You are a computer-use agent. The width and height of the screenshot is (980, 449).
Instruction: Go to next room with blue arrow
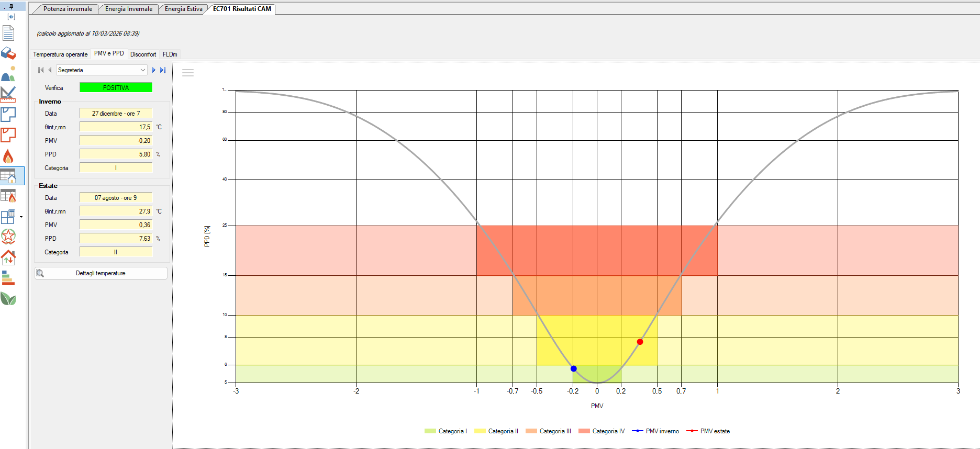pyautogui.click(x=154, y=70)
